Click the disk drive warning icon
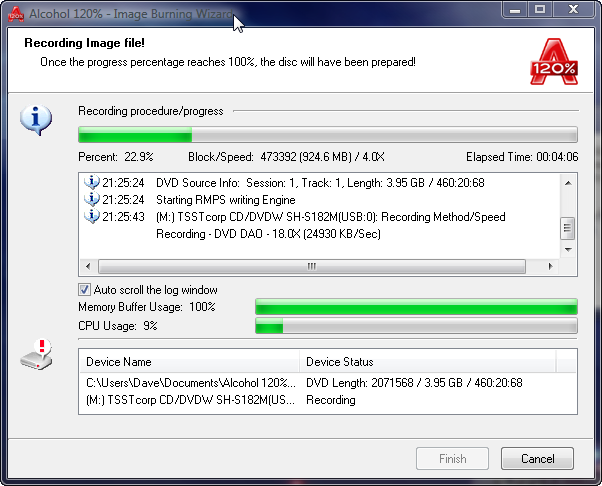 point(36,355)
